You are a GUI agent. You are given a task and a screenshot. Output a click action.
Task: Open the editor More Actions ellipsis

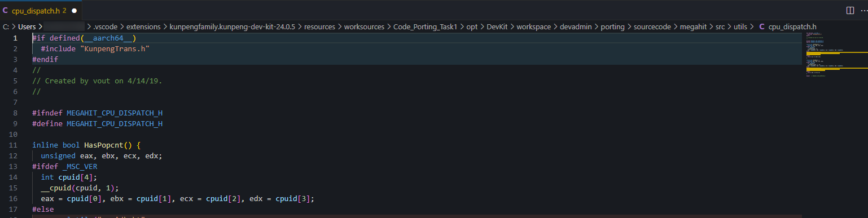click(862, 10)
